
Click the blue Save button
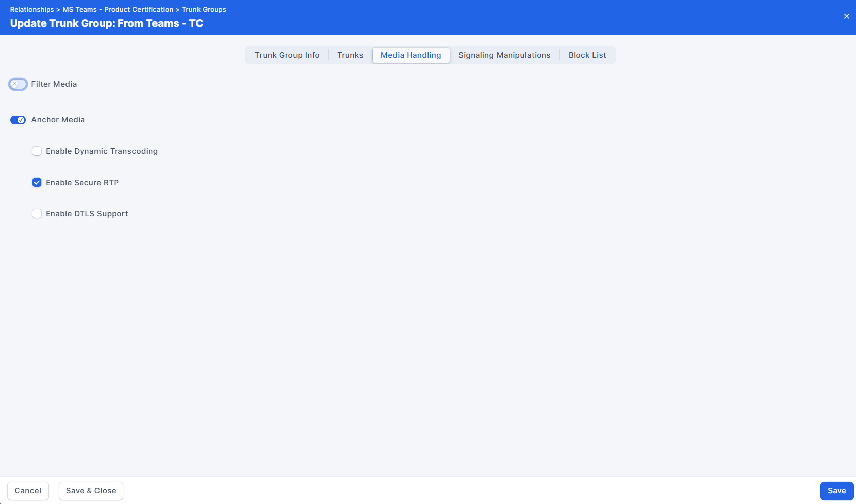[x=837, y=491]
